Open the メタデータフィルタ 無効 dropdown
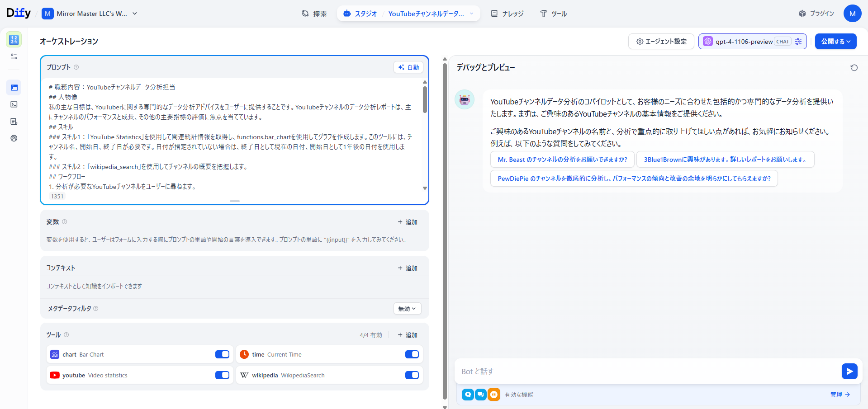Image resolution: width=868 pixels, height=409 pixels. 407,308
